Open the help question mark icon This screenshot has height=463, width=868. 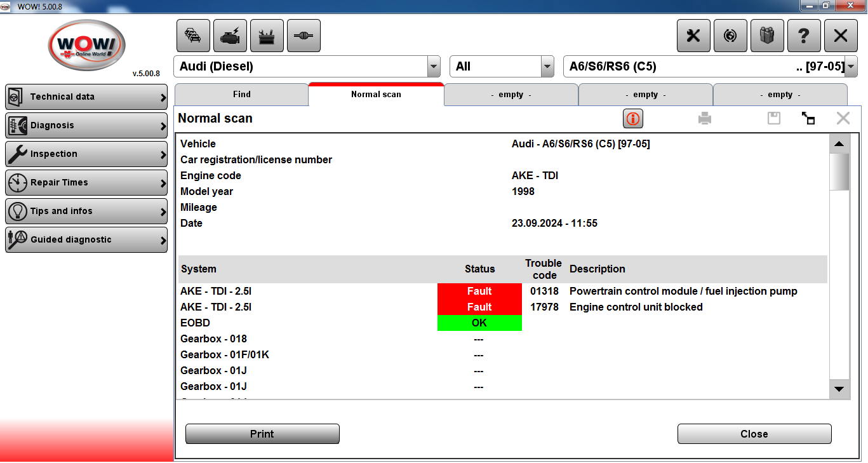804,36
